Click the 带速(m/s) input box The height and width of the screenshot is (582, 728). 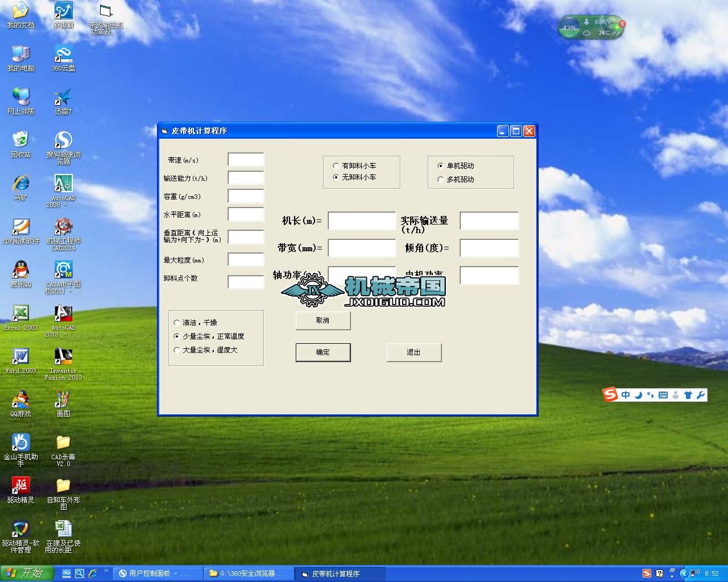click(x=246, y=160)
